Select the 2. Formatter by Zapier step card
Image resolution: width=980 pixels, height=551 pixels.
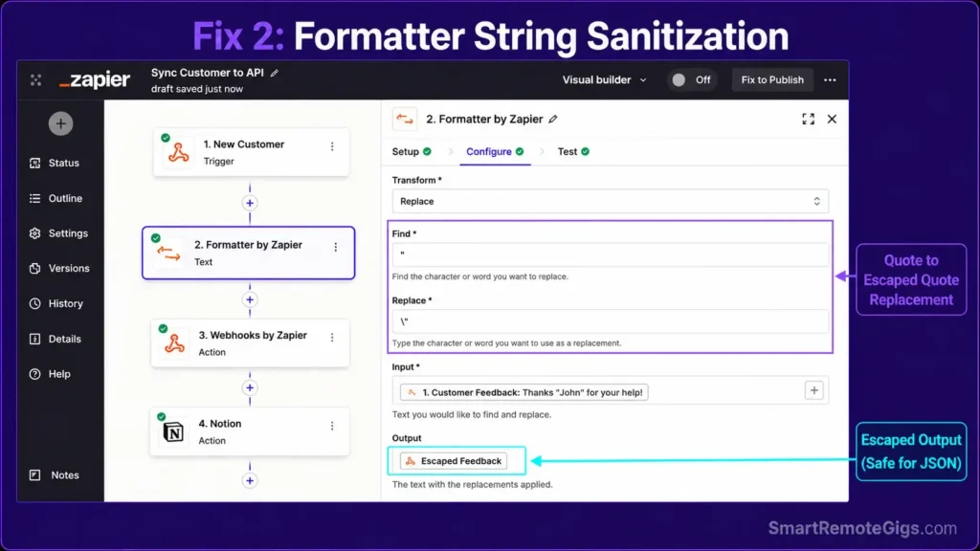pos(248,253)
